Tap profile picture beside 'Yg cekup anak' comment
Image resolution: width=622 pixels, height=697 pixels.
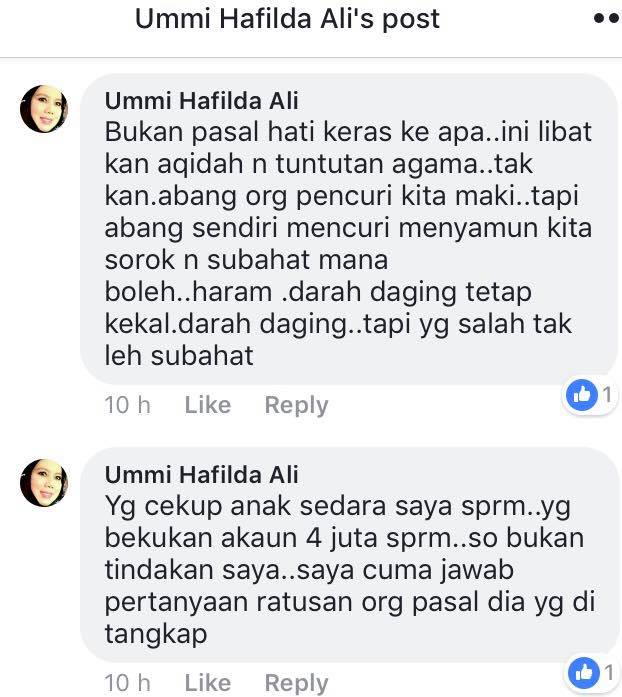pos(44,483)
